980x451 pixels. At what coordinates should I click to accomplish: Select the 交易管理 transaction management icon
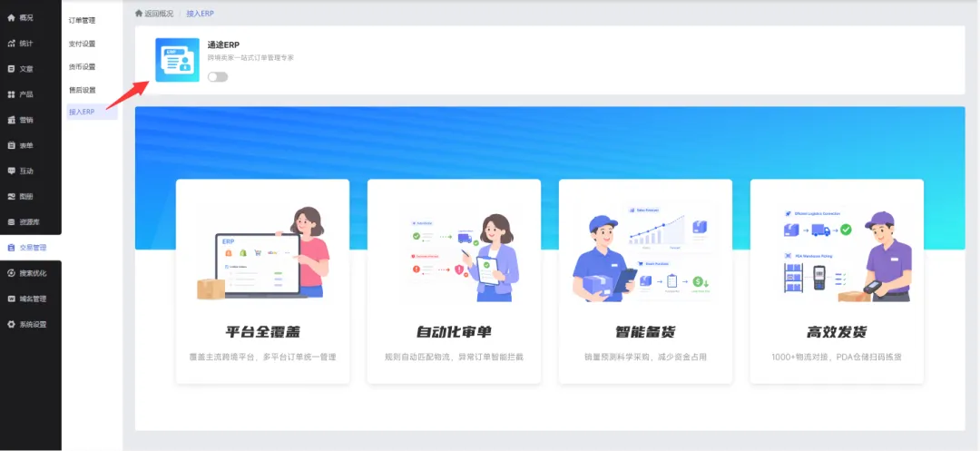coord(11,248)
